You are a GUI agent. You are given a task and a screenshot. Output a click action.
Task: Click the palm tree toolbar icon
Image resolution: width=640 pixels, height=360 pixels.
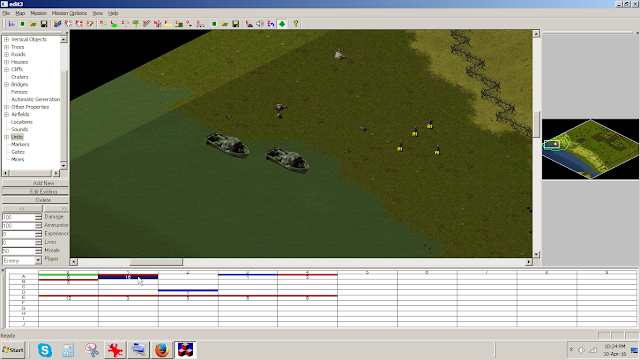tap(136, 24)
